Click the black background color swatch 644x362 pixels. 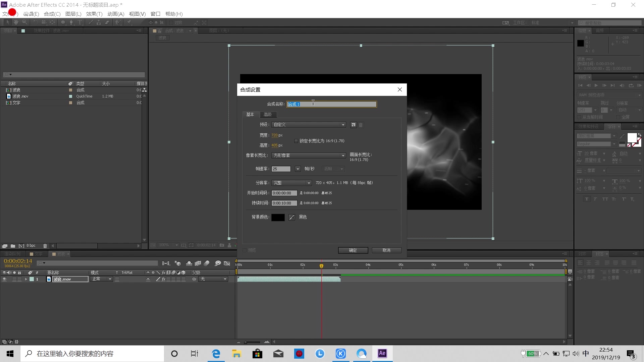click(x=278, y=218)
